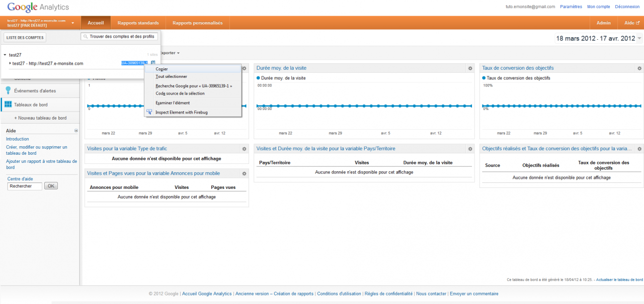Choose Examiner l'élément in the context menu
This screenshot has width=644, height=304.
point(193,103)
